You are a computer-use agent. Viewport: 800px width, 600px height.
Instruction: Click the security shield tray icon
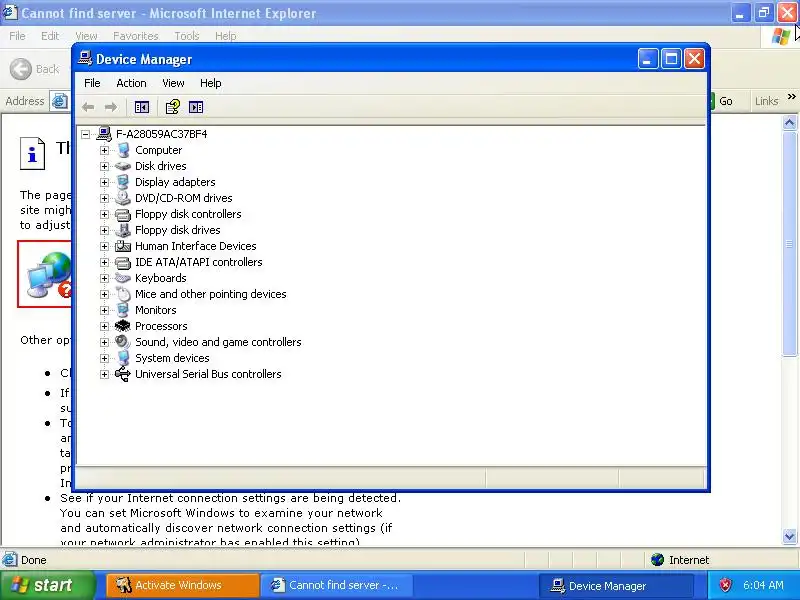coord(725,585)
